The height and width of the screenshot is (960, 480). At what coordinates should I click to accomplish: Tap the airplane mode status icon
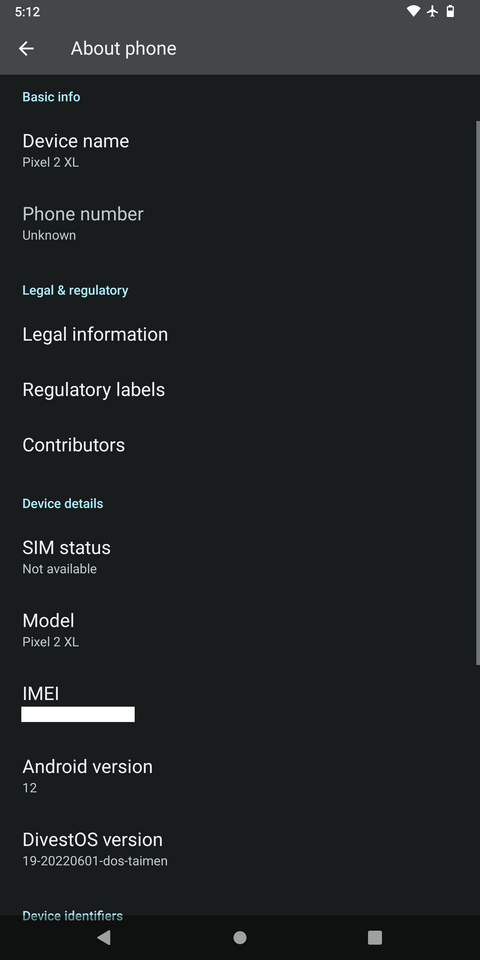tap(432, 12)
